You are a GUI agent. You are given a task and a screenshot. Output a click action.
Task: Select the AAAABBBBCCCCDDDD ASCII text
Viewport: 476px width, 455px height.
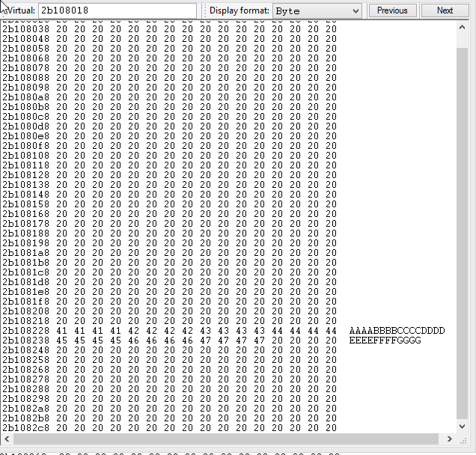397,331
